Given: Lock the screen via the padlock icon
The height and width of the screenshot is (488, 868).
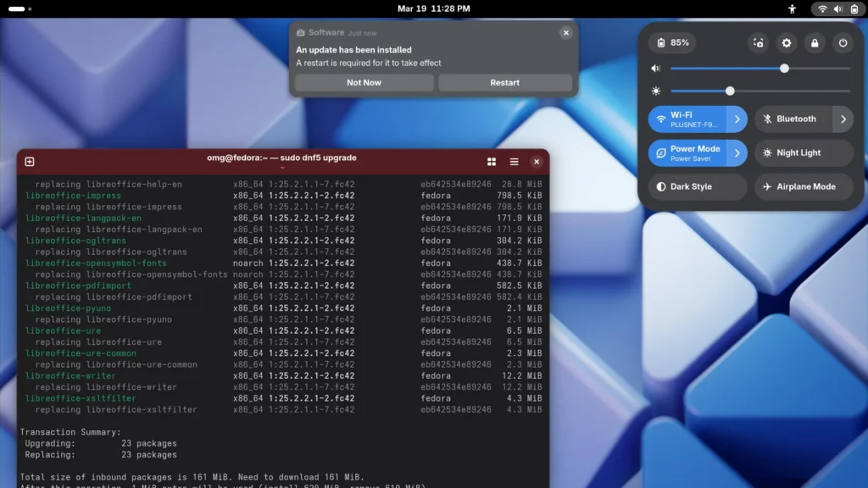Looking at the screenshot, I should pyautogui.click(x=815, y=42).
